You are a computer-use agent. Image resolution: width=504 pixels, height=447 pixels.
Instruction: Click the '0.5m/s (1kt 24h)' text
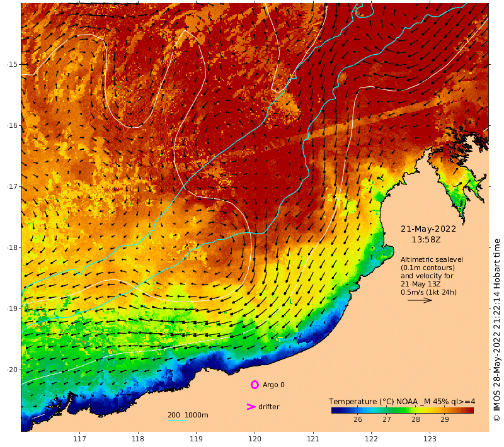click(428, 292)
